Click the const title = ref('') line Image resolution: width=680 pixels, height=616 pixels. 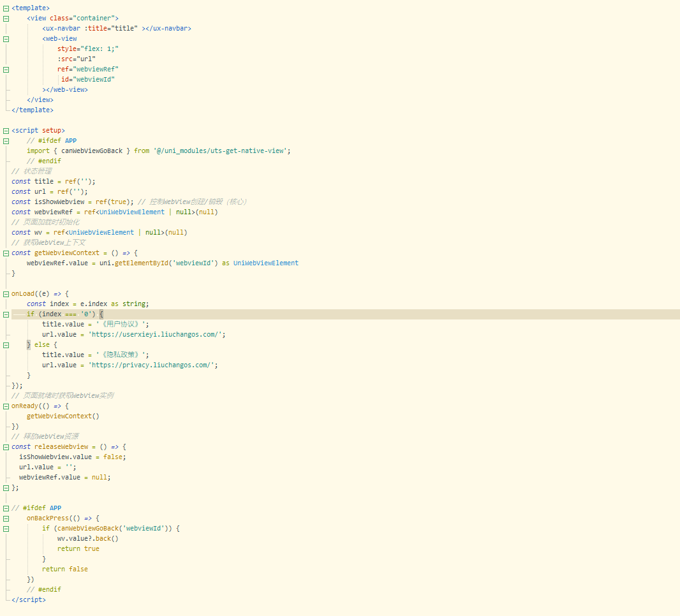pos(54,181)
